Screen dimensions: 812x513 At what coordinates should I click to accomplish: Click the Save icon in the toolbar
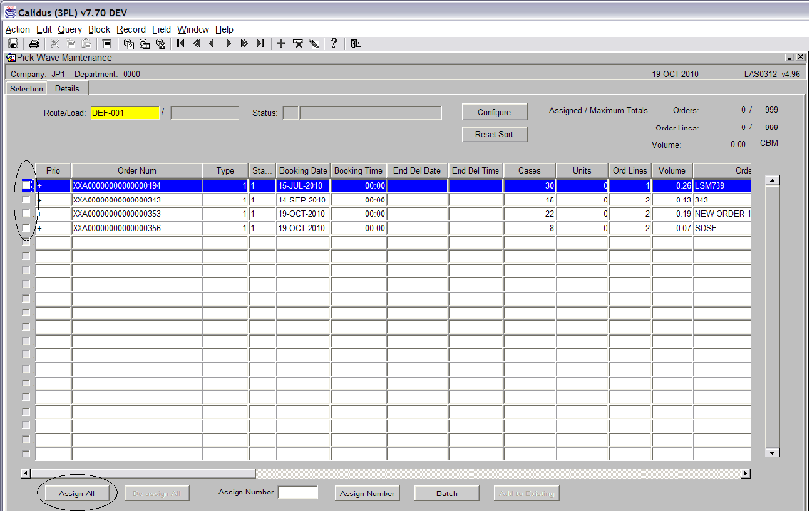click(13, 43)
